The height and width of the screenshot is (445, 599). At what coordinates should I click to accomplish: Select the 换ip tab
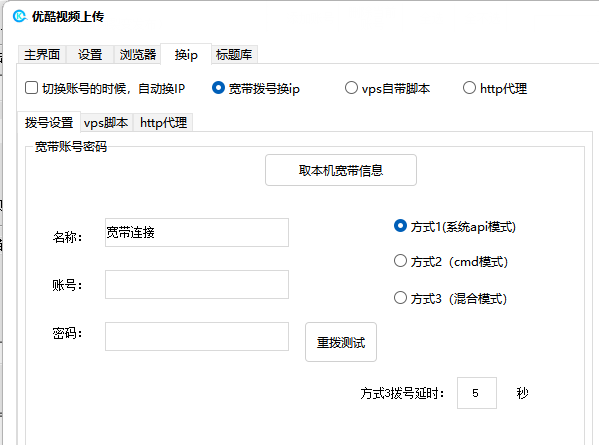(186, 55)
